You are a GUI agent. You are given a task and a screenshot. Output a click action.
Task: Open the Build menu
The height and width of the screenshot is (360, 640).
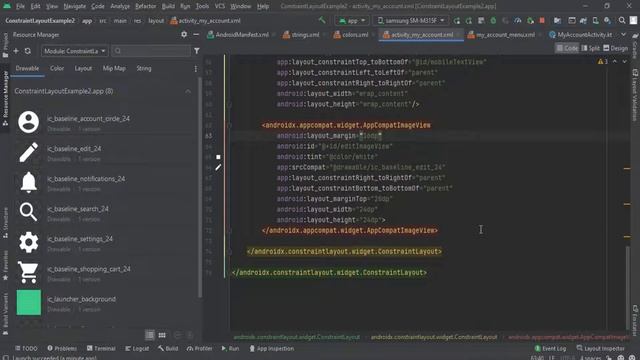168,6
